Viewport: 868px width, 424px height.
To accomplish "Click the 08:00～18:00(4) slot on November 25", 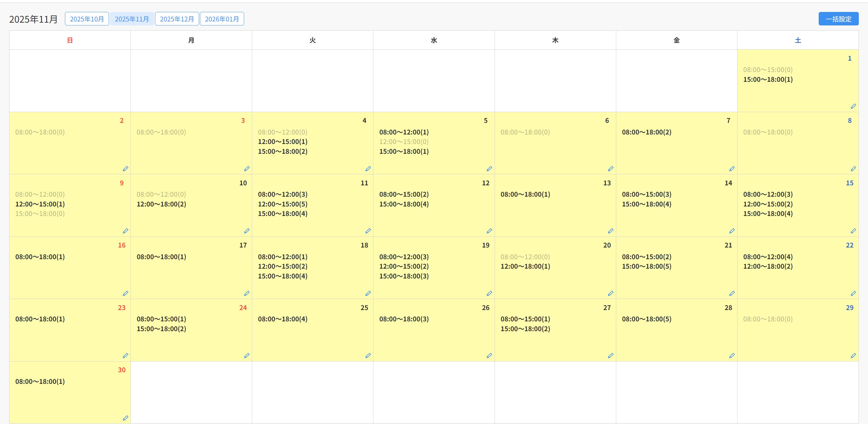I will (282, 319).
